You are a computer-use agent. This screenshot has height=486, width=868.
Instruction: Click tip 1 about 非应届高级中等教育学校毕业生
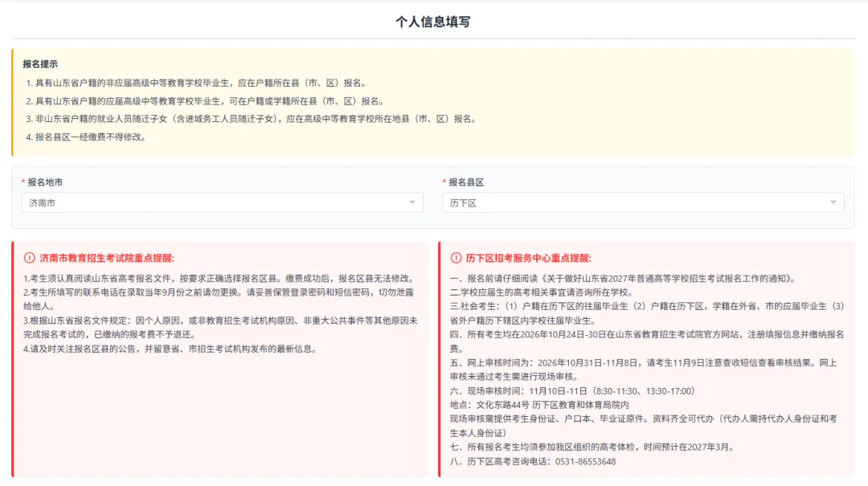196,83
